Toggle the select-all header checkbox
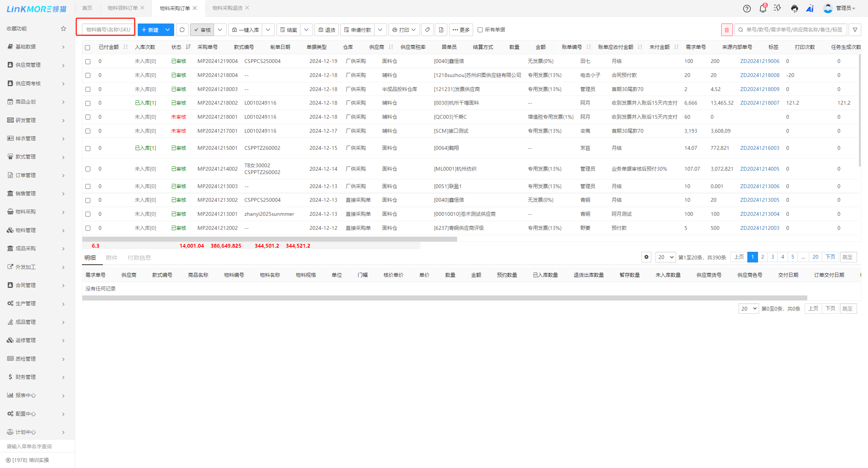868x468 pixels. coord(88,47)
